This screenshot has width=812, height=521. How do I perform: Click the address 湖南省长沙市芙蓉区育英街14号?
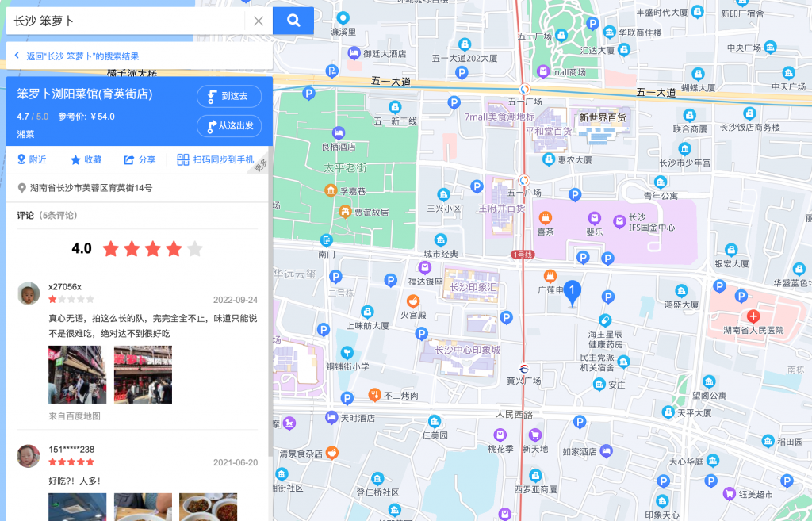tap(91, 188)
